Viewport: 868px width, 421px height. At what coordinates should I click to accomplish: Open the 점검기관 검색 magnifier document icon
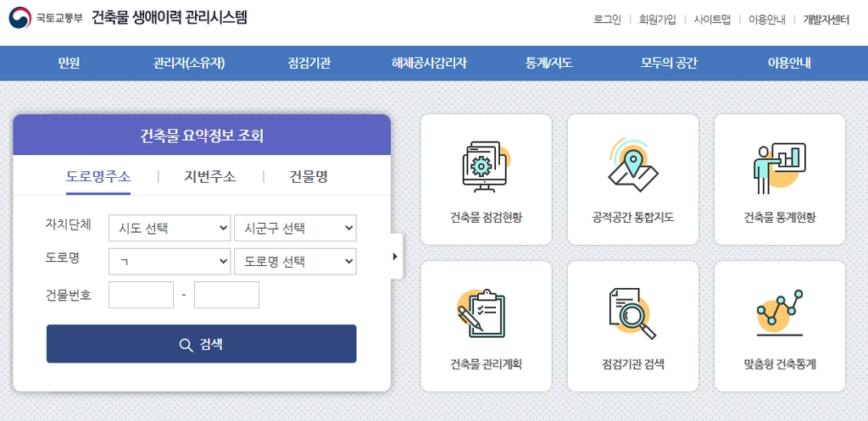click(632, 313)
